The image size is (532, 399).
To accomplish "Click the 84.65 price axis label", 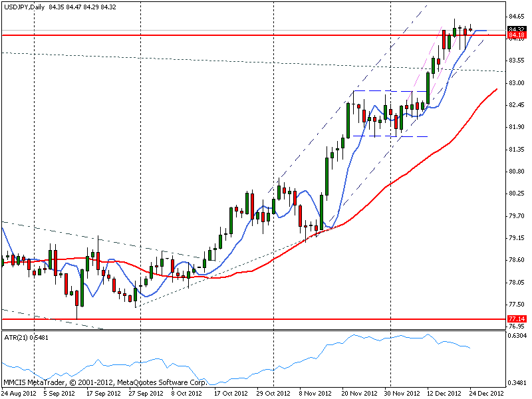I will click(x=517, y=16).
